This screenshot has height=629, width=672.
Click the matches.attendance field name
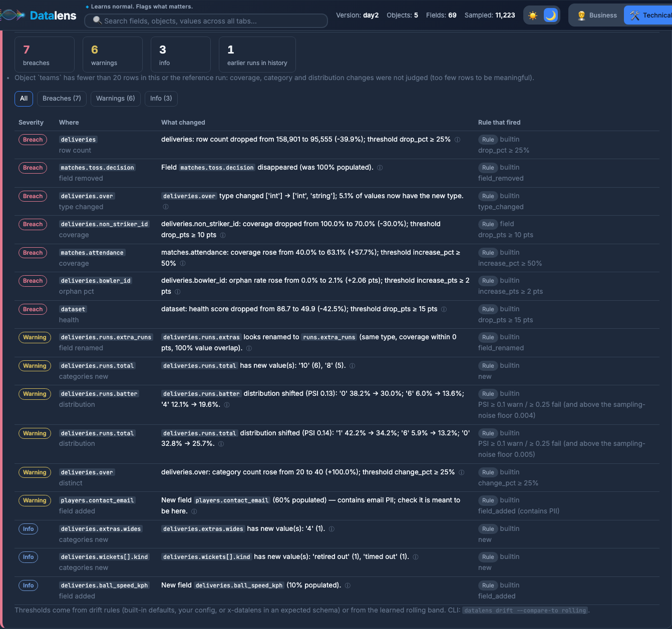[92, 253]
